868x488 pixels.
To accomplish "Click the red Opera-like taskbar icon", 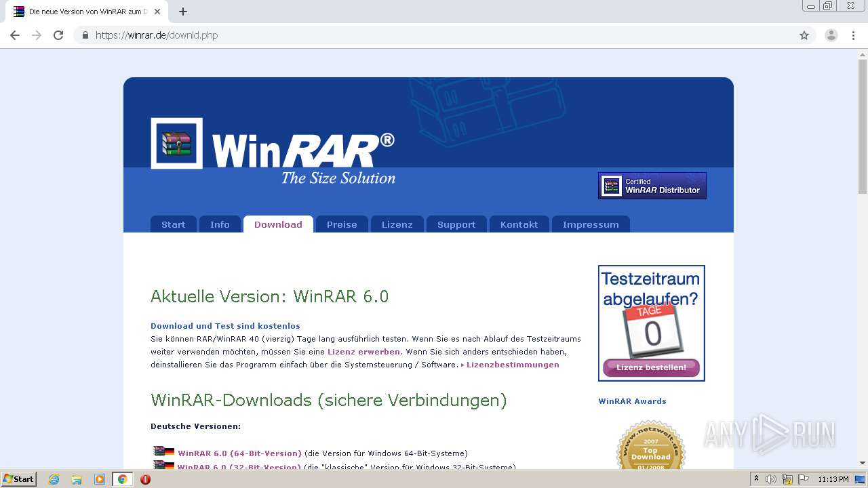I will 145,479.
